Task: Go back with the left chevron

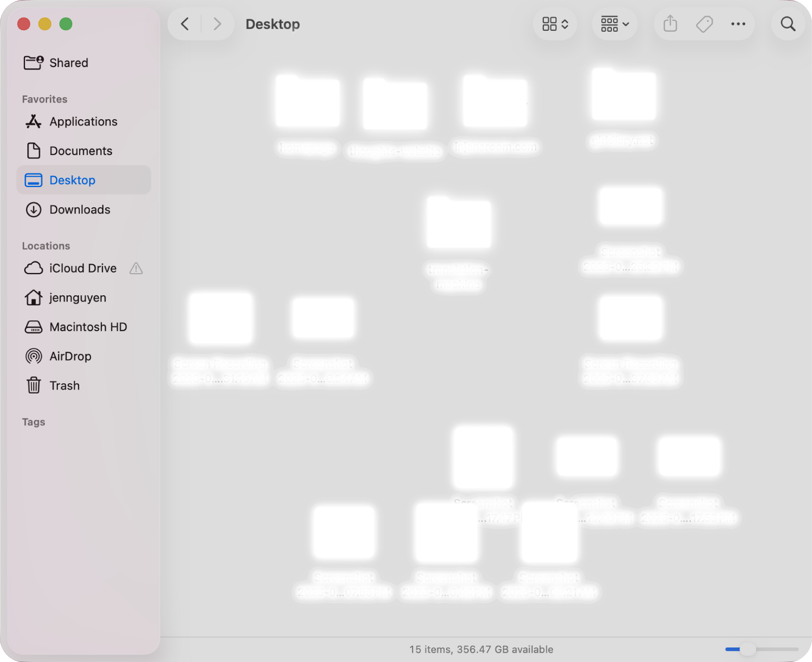Action: (185, 24)
